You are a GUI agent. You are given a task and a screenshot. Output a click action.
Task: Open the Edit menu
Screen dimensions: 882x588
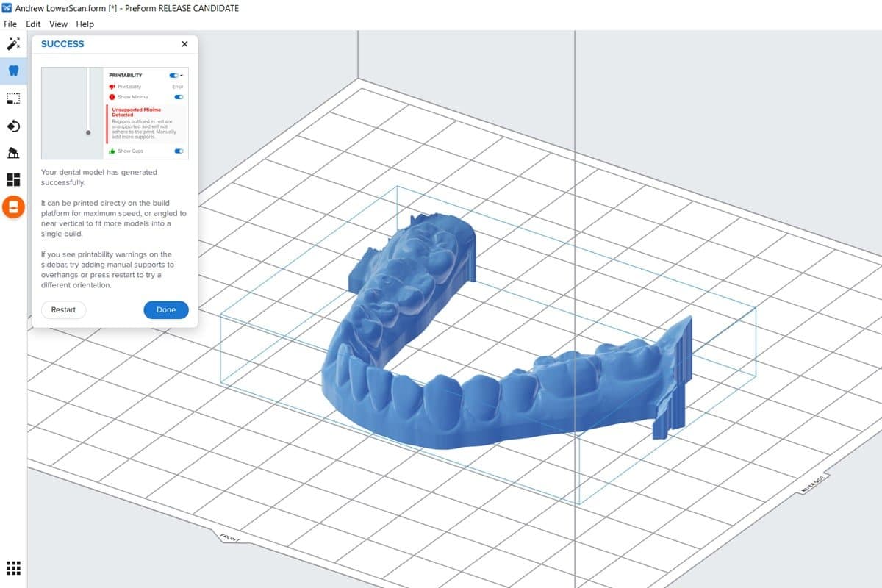click(x=32, y=24)
